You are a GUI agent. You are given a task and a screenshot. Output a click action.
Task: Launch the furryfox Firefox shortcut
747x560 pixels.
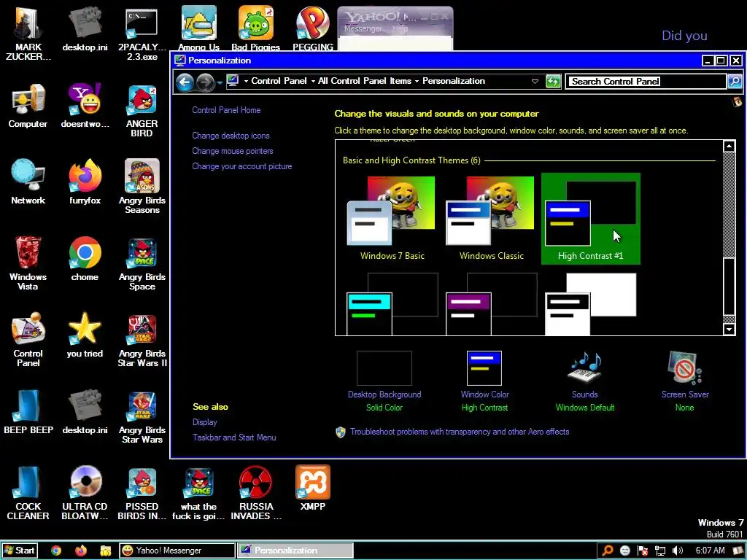point(85,182)
